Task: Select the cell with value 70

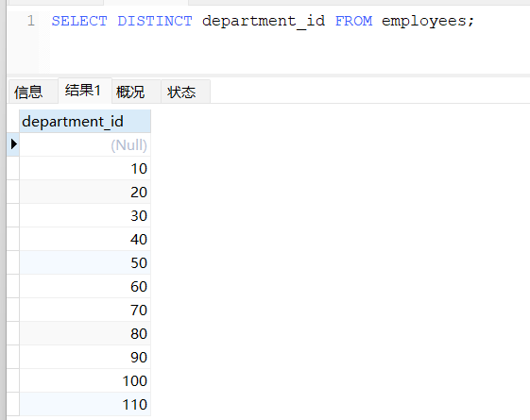Action: (85, 310)
